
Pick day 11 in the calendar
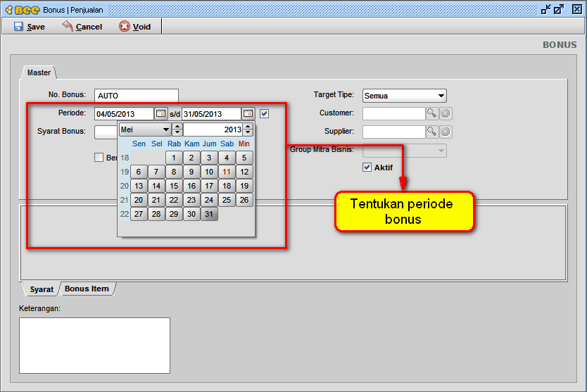coord(227,172)
